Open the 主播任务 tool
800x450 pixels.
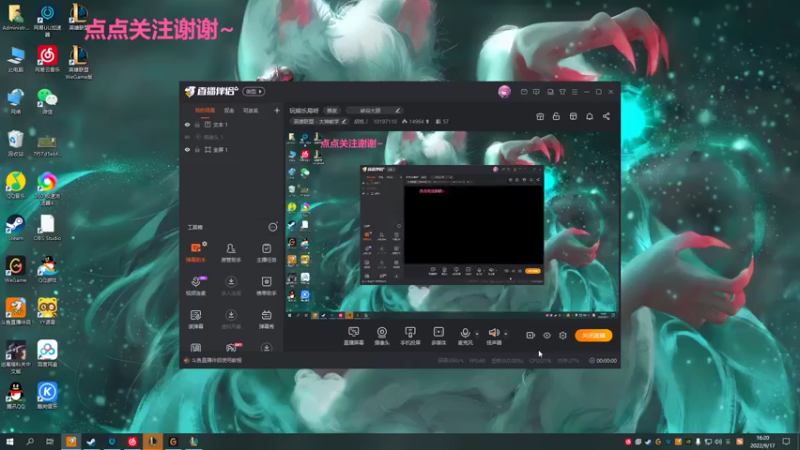coord(266,252)
